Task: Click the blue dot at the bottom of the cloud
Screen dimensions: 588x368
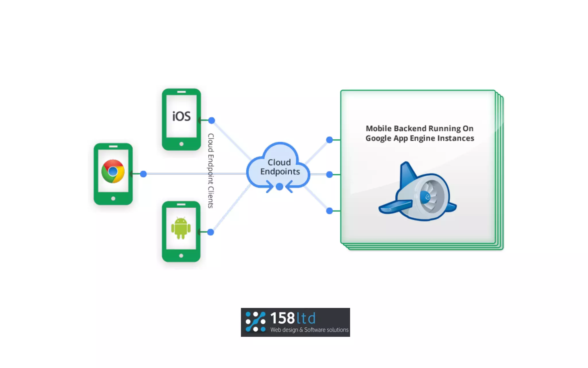Action: click(279, 187)
